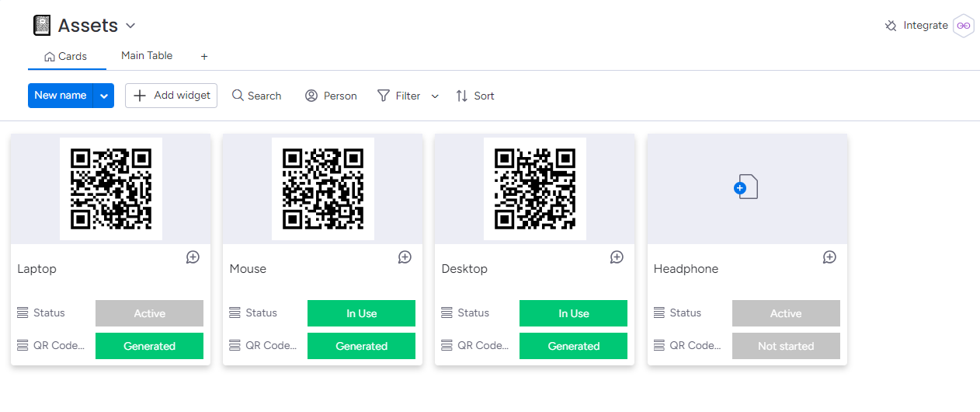Change the Desktop QR Code Generated cell
This screenshot has width=980, height=412.
tap(573, 346)
